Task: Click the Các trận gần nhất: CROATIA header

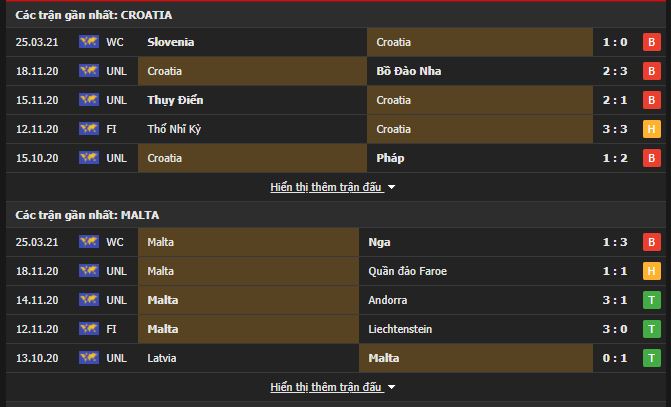Action: coord(94,15)
